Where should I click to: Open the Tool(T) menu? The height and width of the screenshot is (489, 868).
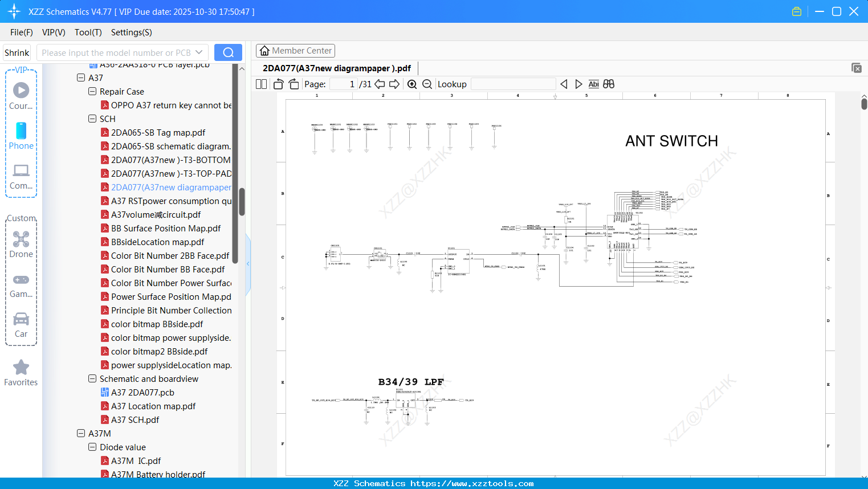pyautogui.click(x=88, y=32)
